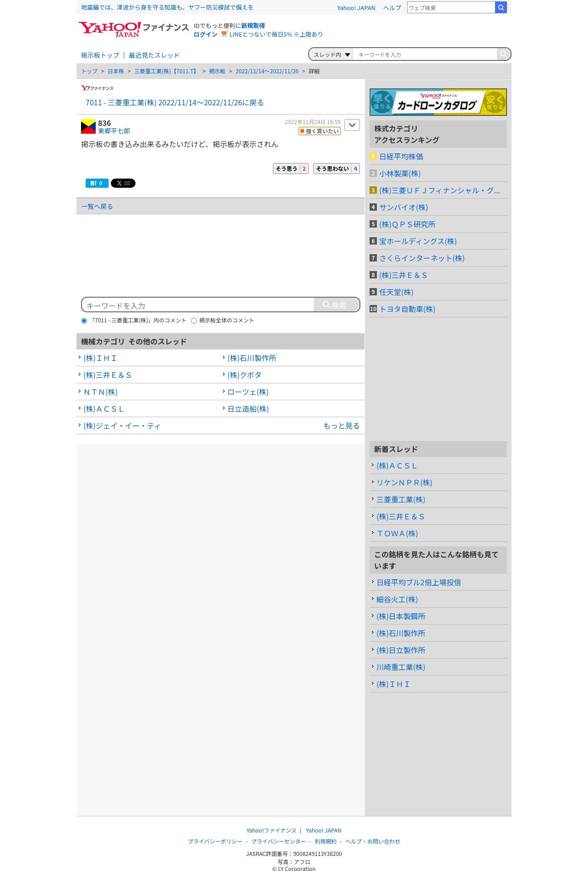
Task: Open the (株)ジェイ・イー・ティ thread link
Action: click(x=122, y=426)
